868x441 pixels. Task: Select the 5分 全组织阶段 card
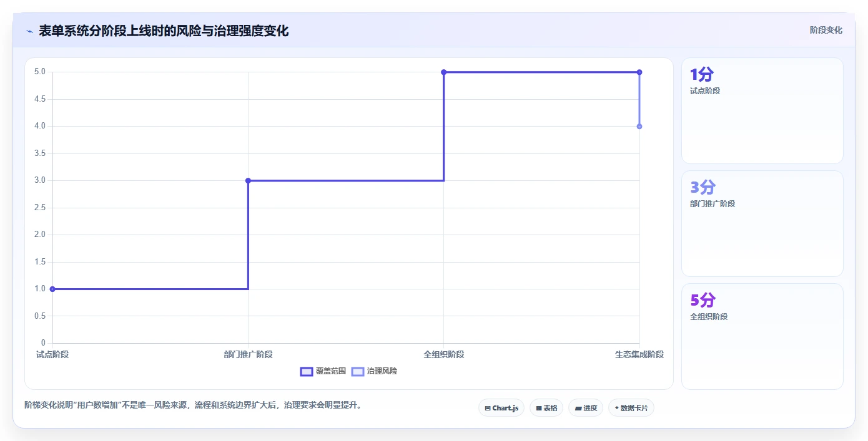pyautogui.click(x=762, y=336)
